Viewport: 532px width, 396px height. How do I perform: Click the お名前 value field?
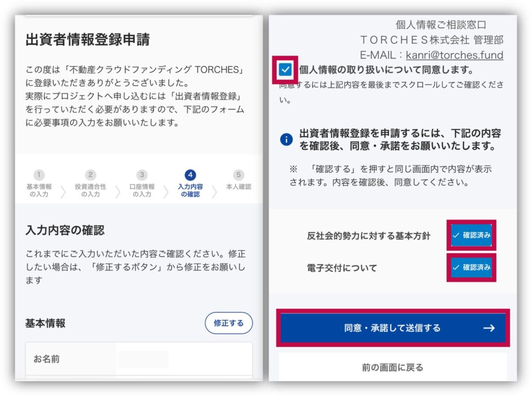(184, 359)
